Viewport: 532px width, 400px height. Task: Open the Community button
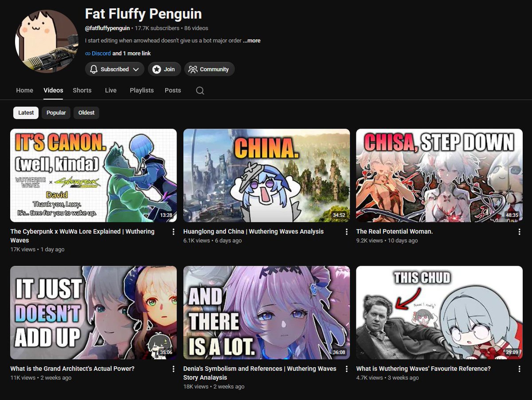[x=209, y=69]
